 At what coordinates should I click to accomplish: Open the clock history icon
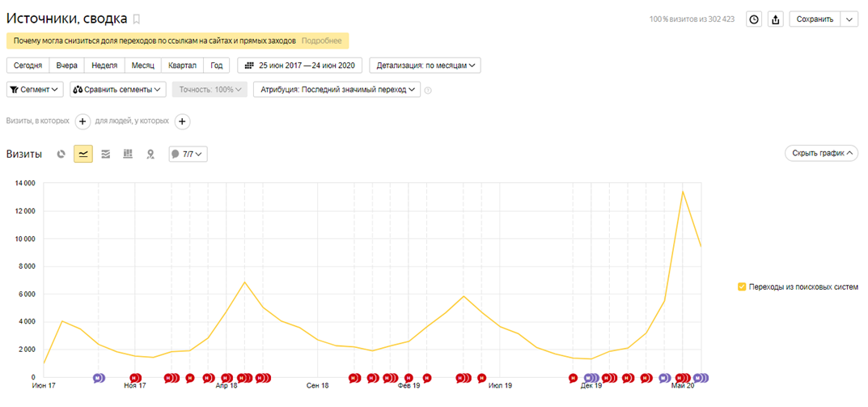pyautogui.click(x=753, y=19)
